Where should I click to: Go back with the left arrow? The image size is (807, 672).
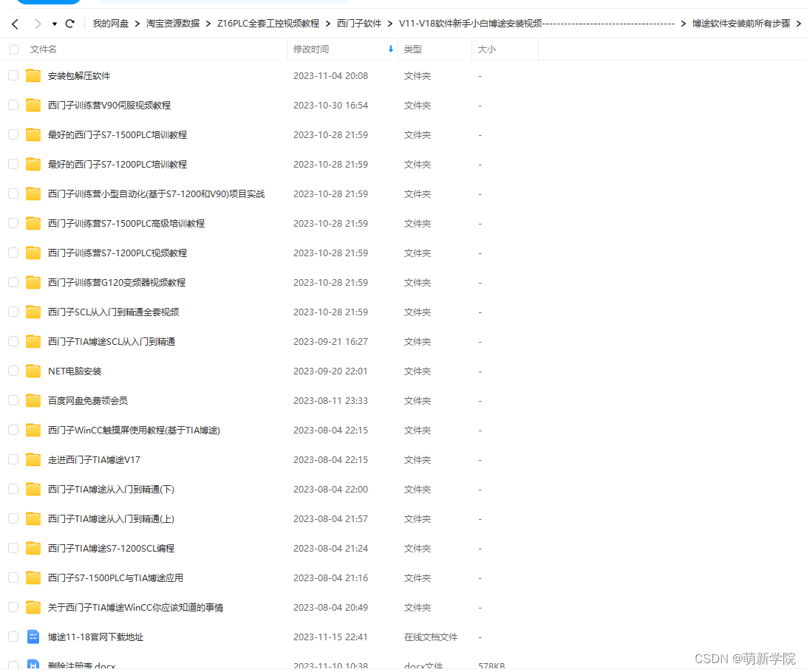tap(16, 24)
